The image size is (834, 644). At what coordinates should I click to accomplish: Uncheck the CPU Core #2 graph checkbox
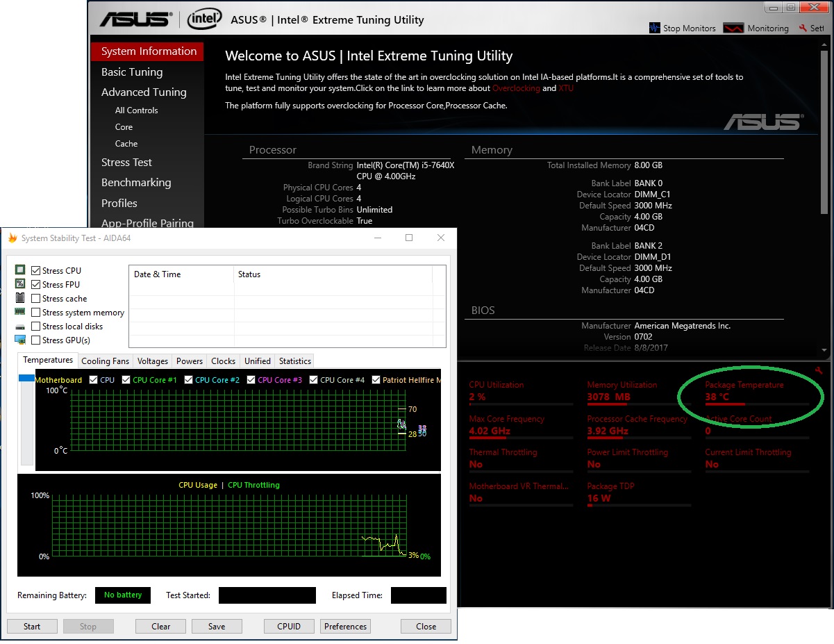[188, 380]
